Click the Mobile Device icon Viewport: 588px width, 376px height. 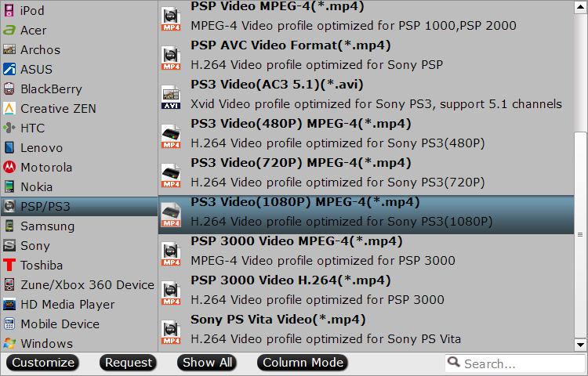pos(9,324)
